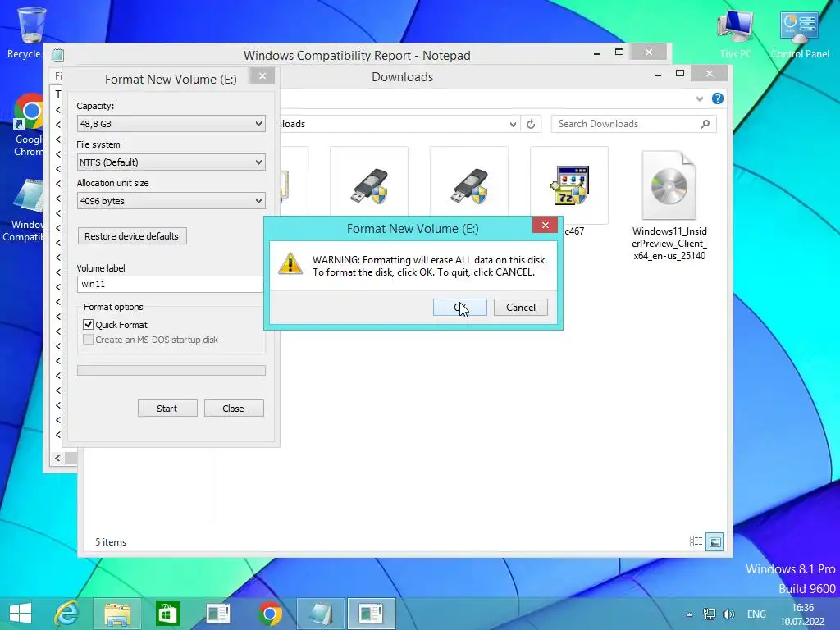Click the active Format dialog taskbar icon
Viewport: 840px width, 630px height.
coord(372,614)
